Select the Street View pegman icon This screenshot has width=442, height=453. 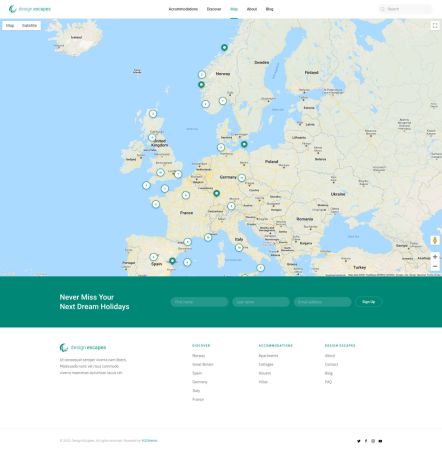[435, 240]
